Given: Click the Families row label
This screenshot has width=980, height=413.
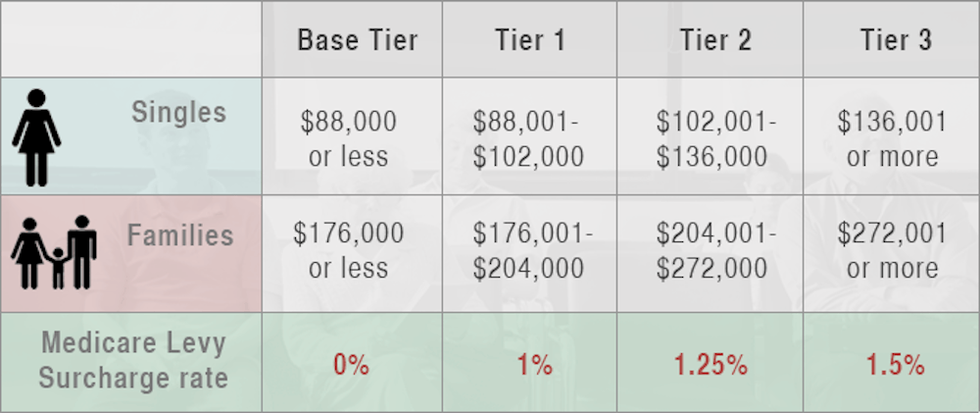Looking at the screenshot, I should coord(180,235).
